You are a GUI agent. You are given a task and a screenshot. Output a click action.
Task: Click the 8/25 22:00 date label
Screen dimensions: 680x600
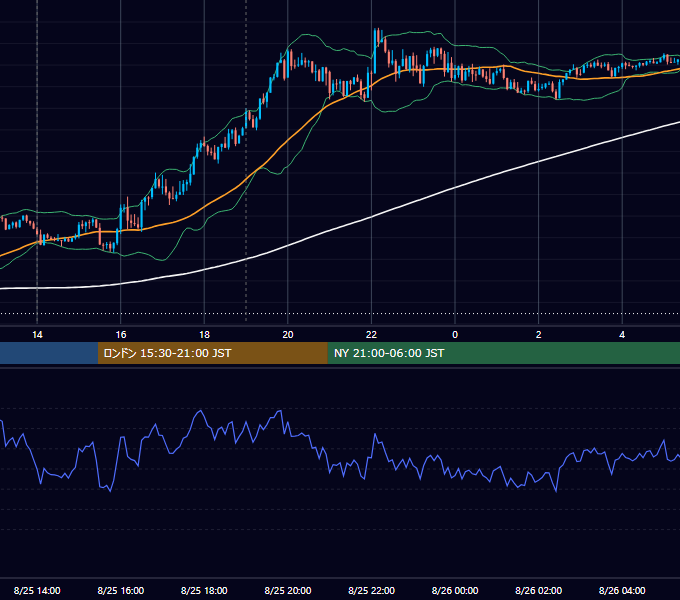pyautogui.click(x=371, y=590)
